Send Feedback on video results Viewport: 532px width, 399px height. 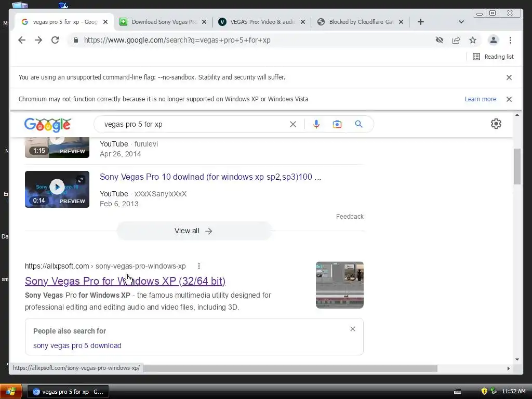[350, 217]
